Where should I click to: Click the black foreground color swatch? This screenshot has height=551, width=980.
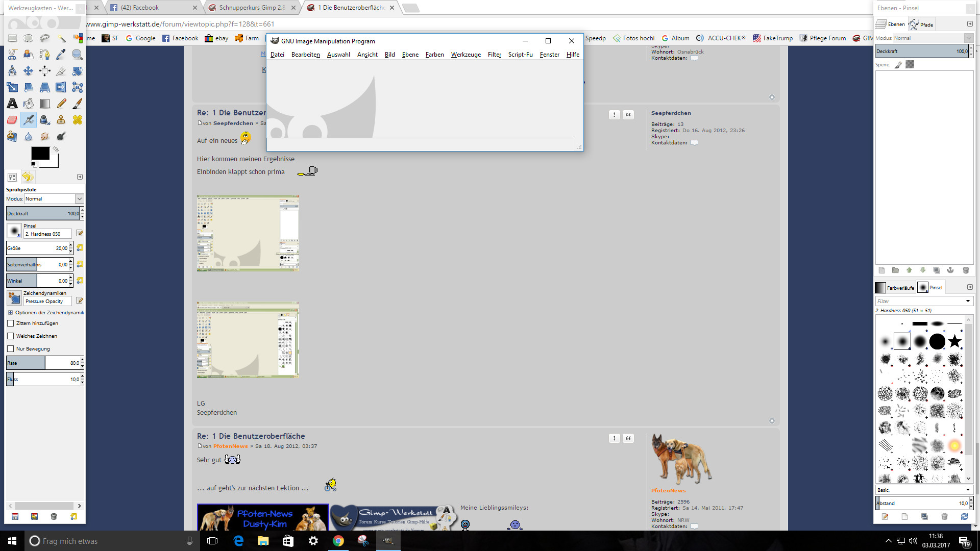40,153
